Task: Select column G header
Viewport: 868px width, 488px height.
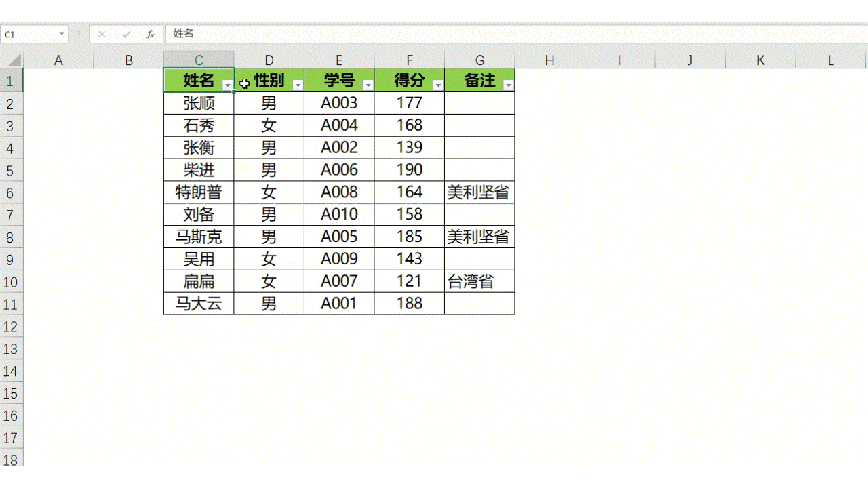Action: (479, 60)
